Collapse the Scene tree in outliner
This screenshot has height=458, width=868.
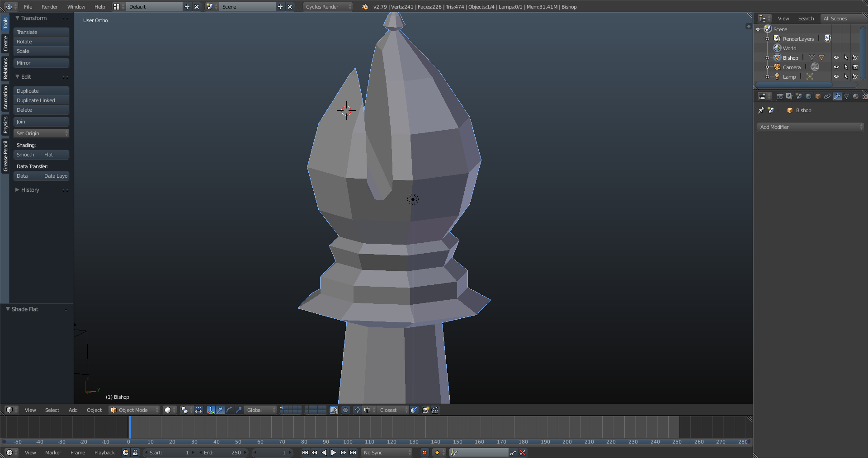[x=758, y=29]
